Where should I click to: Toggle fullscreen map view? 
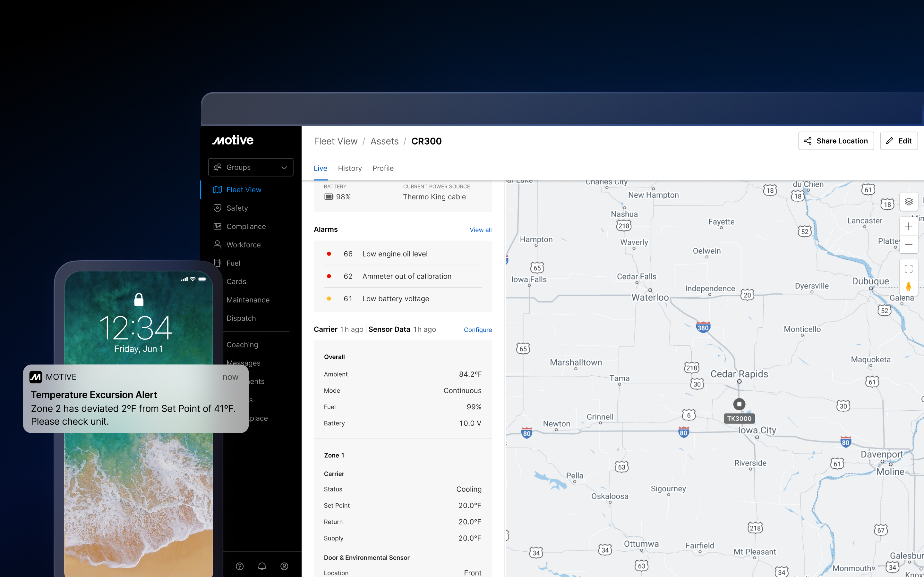coord(909,268)
